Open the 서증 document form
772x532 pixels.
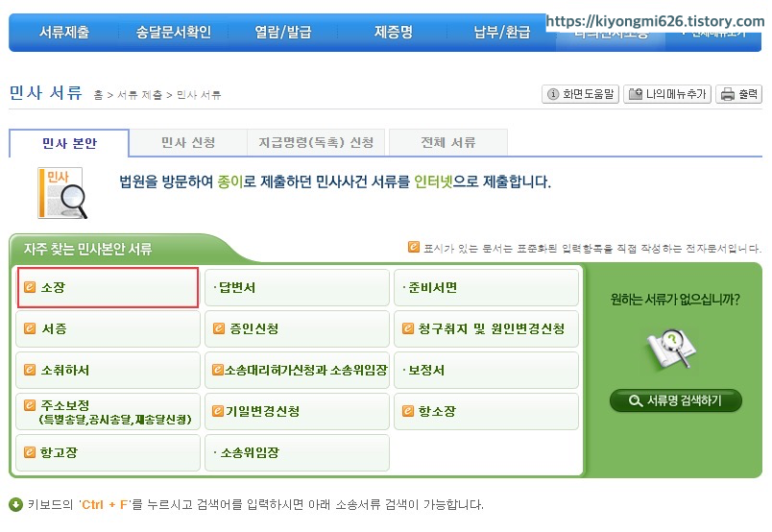pyautogui.click(x=108, y=328)
